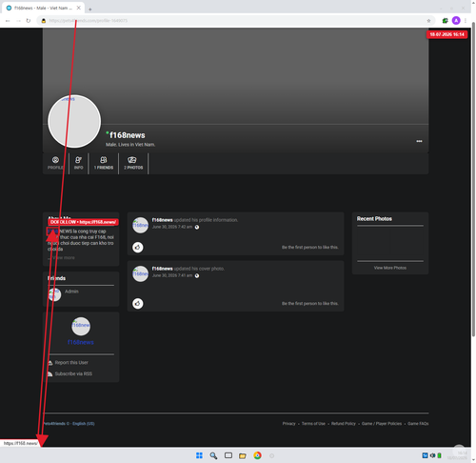The height and width of the screenshot is (463, 476).
Task: Click privacy globe icon beside 7:42 am
Action: (197, 227)
